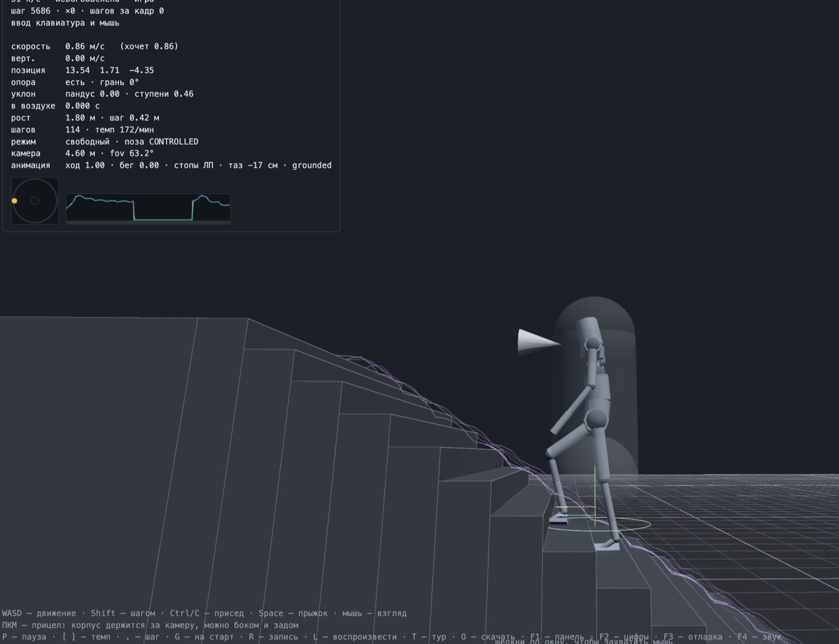Click the white cone gaze marker
839x644 pixels.
coord(539,343)
